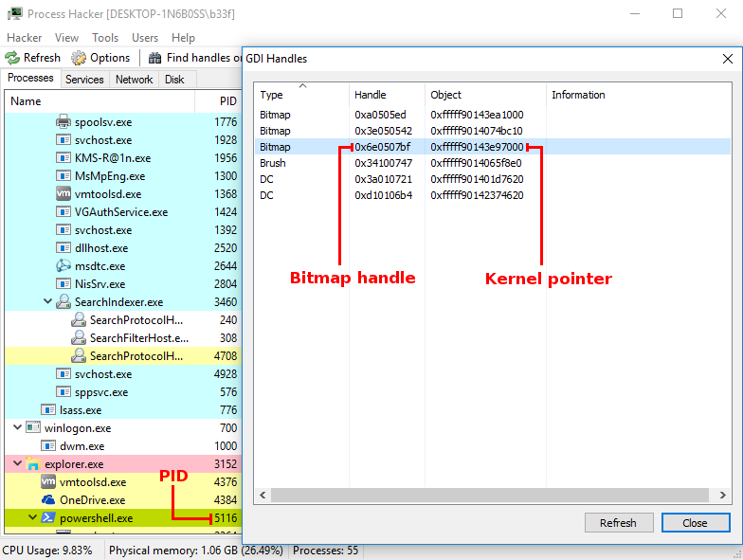Click the KMS-R@1n.exe process icon
This screenshot has width=743, height=560.
63,157
